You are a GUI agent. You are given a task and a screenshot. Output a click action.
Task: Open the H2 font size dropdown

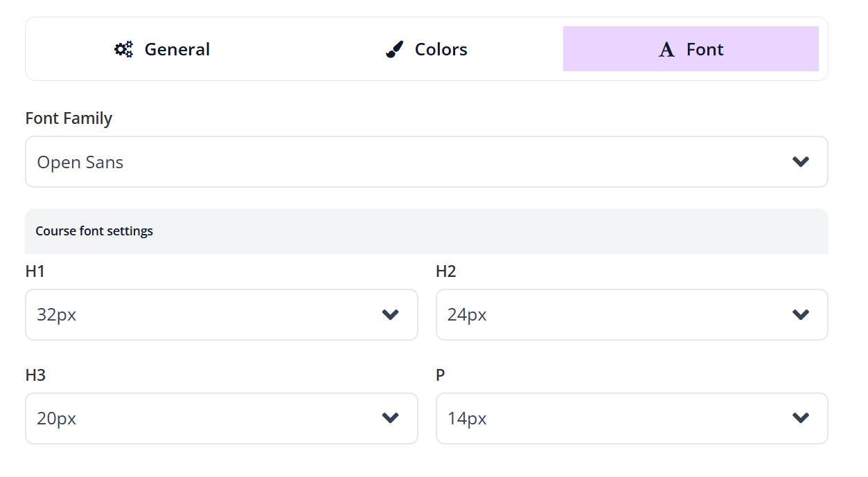pyautogui.click(x=631, y=314)
